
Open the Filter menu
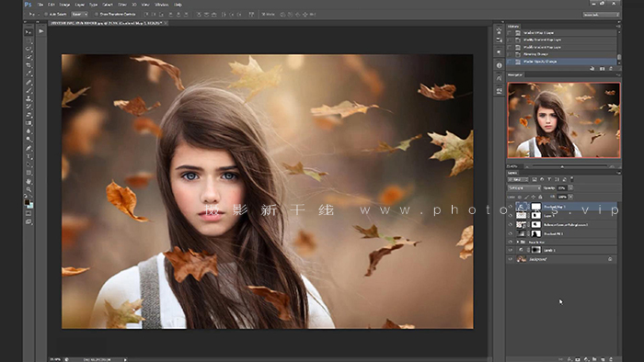coord(122,5)
